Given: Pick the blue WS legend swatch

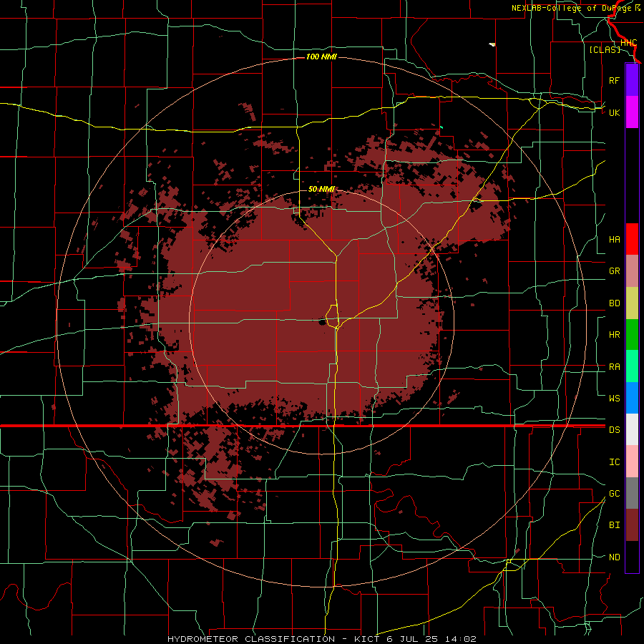Looking at the screenshot, I should pyautogui.click(x=632, y=398).
